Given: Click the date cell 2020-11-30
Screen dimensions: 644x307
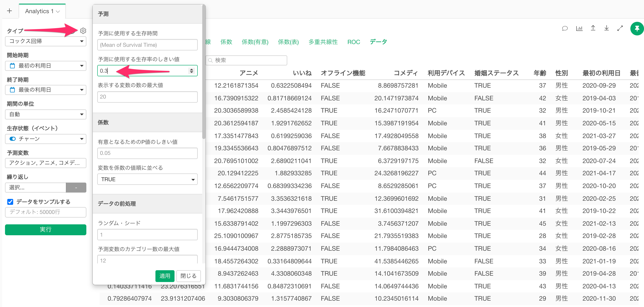Looking at the screenshot, I should coord(599,299).
